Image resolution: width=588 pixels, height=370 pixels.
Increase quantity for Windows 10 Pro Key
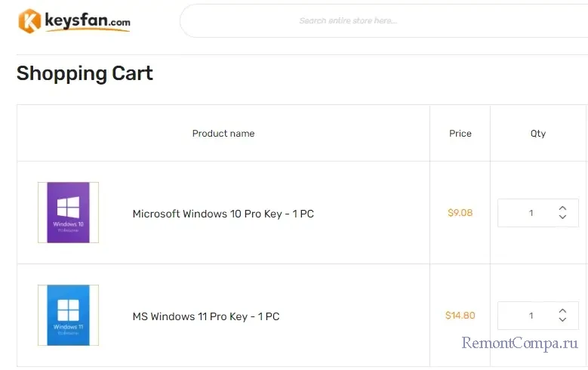point(562,208)
